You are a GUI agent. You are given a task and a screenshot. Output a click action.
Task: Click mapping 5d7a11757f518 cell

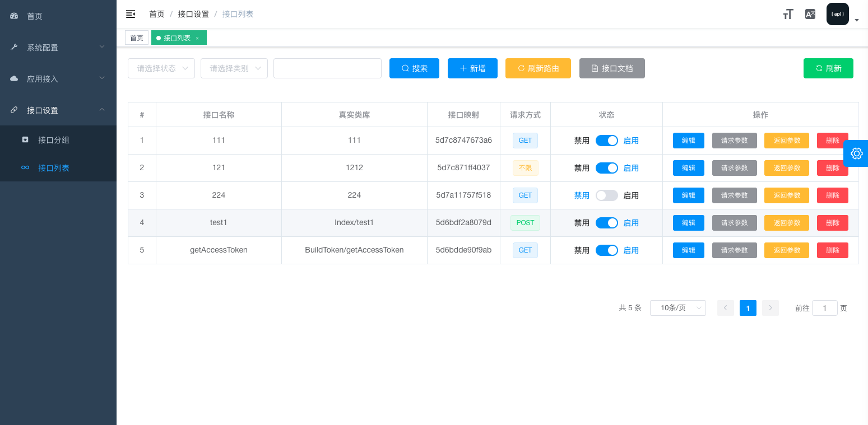pos(463,195)
